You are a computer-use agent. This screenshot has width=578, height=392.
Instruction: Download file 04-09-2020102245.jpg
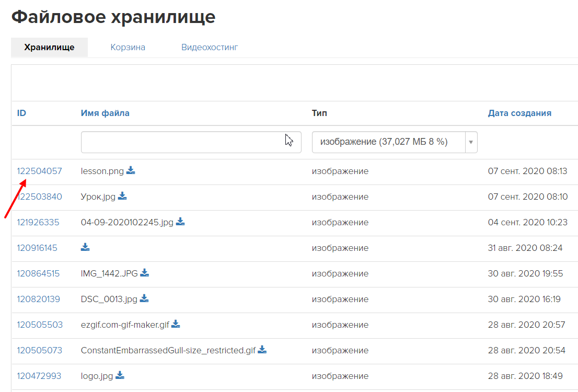pyautogui.click(x=180, y=222)
